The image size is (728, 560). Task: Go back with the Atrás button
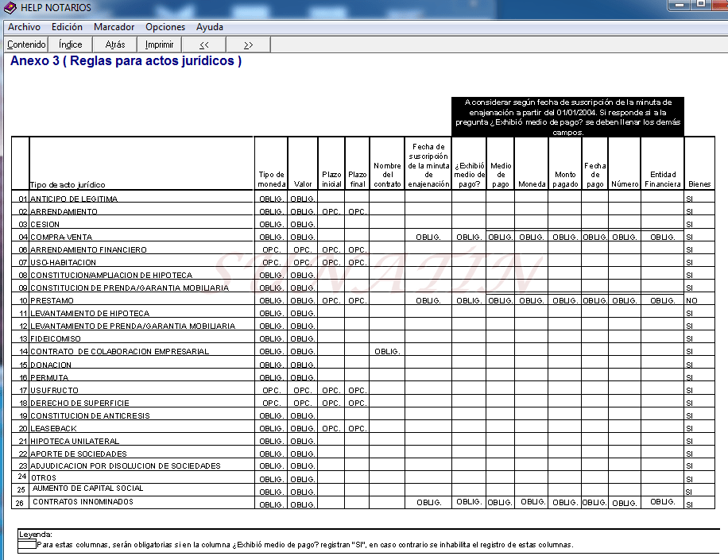(x=115, y=44)
